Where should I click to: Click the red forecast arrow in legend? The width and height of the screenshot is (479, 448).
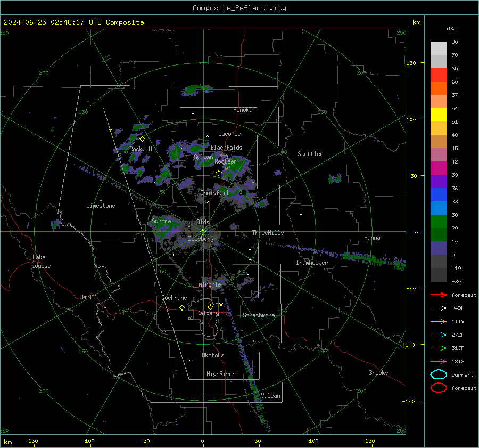coord(439,295)
